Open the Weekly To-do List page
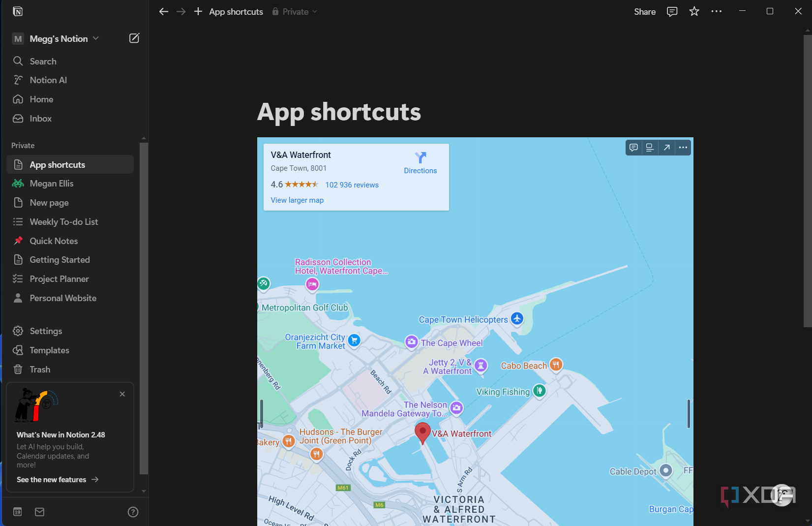Viewport: 812px width, 526px height. (x=70, y=222)
